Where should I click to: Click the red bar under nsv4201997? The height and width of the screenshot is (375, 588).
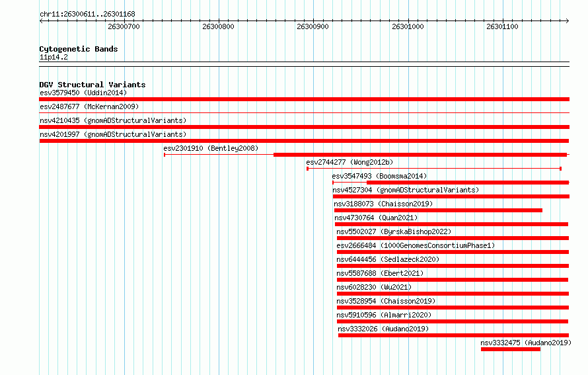pyautogui.click(x=304, y=141)
